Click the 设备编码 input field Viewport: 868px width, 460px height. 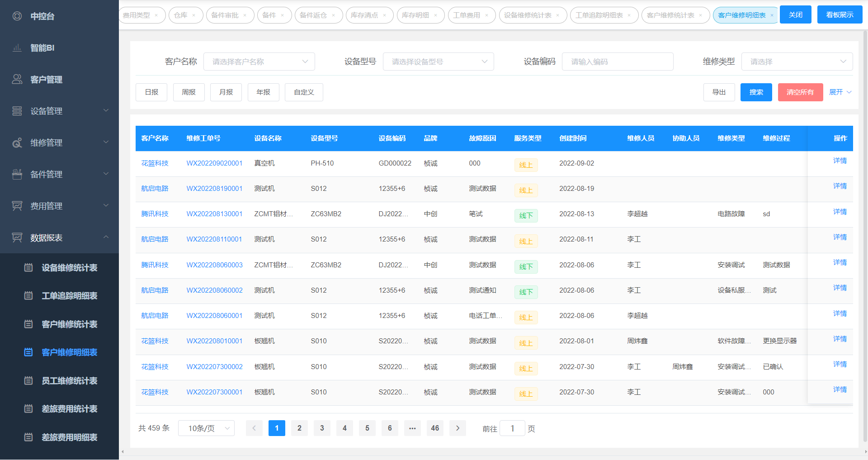(617, 62)
